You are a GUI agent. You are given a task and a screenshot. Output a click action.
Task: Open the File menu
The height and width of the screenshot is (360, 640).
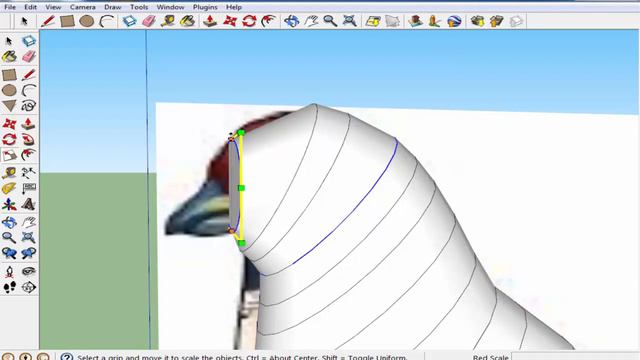(10, 7)
